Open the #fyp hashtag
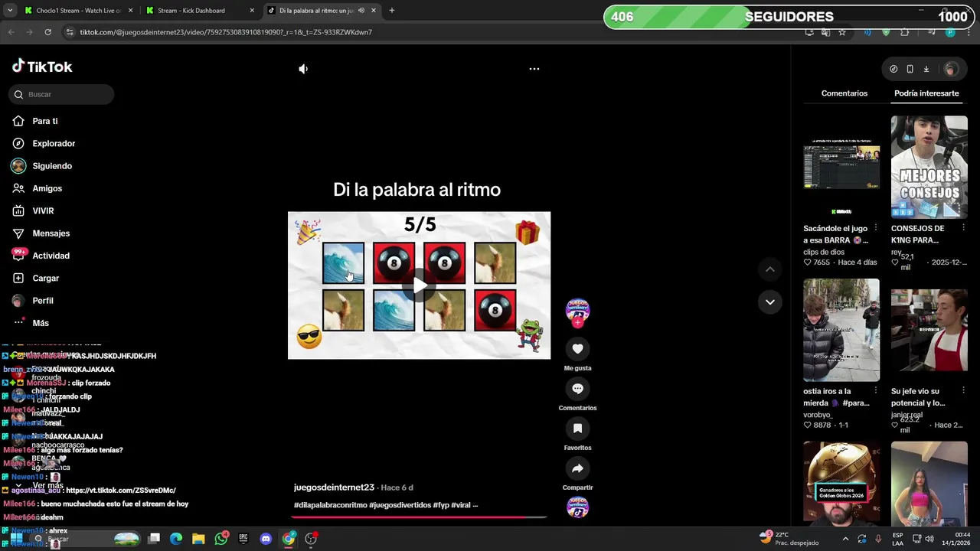This screenshot has height=551, width=980. coord(441,505)
